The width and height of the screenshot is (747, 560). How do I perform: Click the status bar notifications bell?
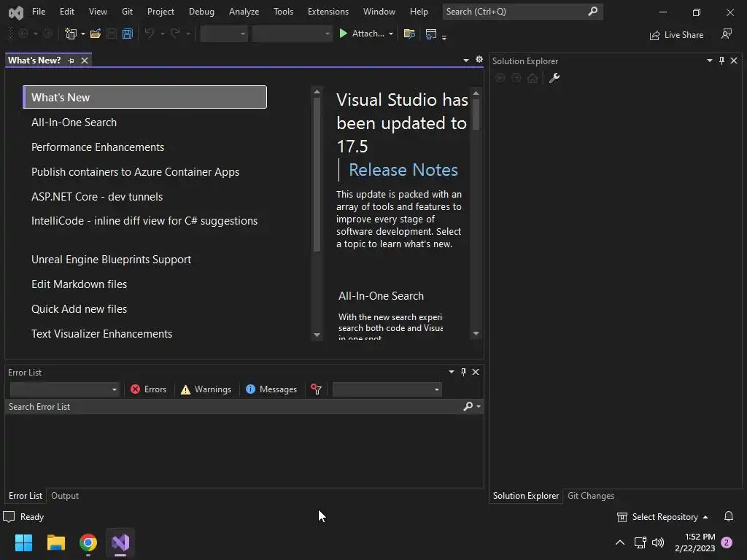(x=729, y=517)
